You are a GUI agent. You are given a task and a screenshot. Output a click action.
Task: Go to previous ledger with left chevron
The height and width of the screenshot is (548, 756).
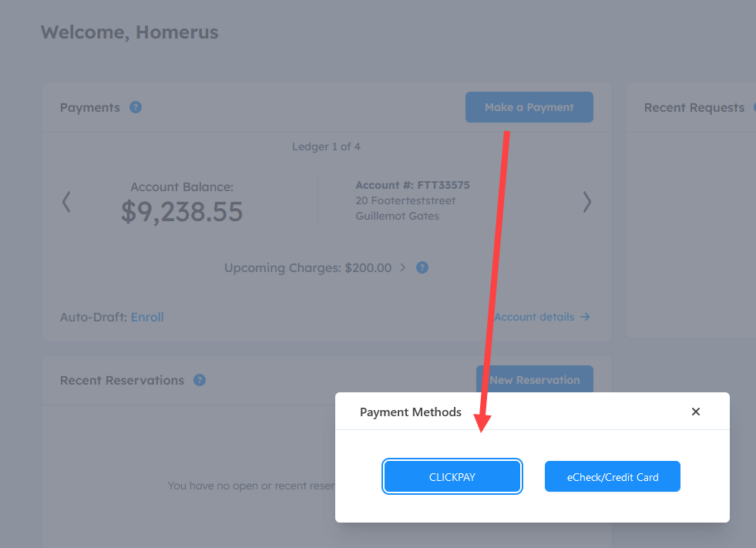click(66, 202)
